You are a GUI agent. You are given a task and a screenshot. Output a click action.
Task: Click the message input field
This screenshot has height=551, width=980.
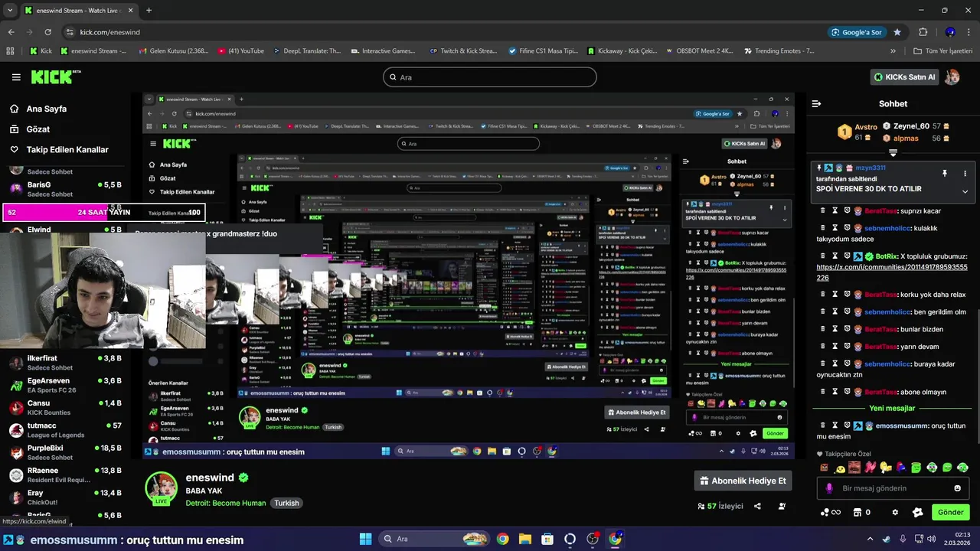(893, 488)
